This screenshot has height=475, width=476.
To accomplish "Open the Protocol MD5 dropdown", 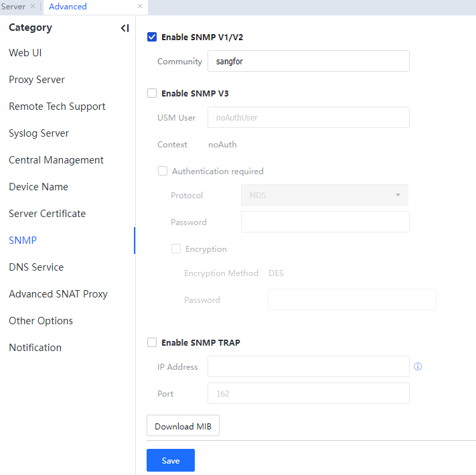I will coord(324,196).
